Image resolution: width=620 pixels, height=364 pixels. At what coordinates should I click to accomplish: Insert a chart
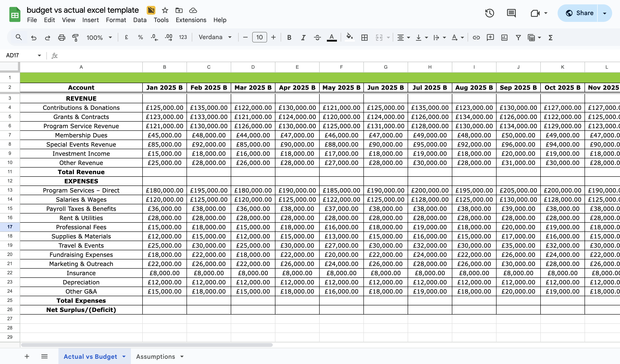pos(504,37)
